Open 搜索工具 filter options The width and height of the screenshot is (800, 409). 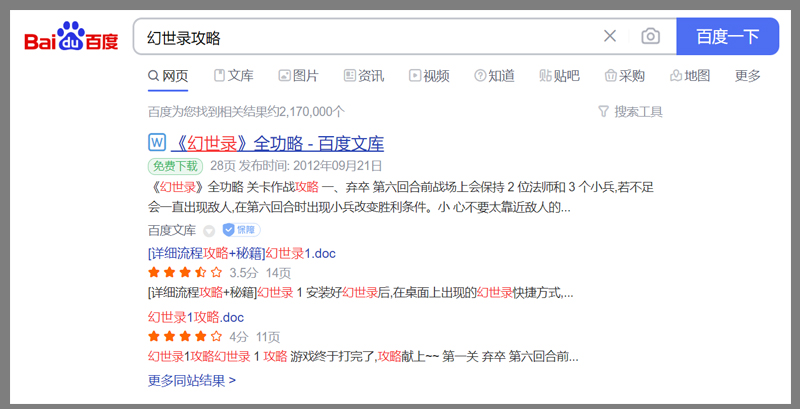(631, 112)
